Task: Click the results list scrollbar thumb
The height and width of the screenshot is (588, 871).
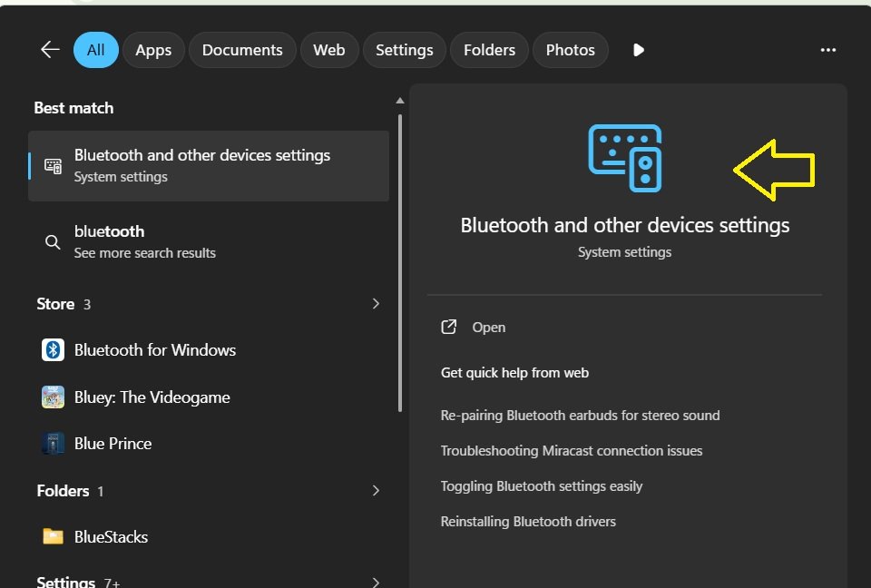Action: [400, 263]
